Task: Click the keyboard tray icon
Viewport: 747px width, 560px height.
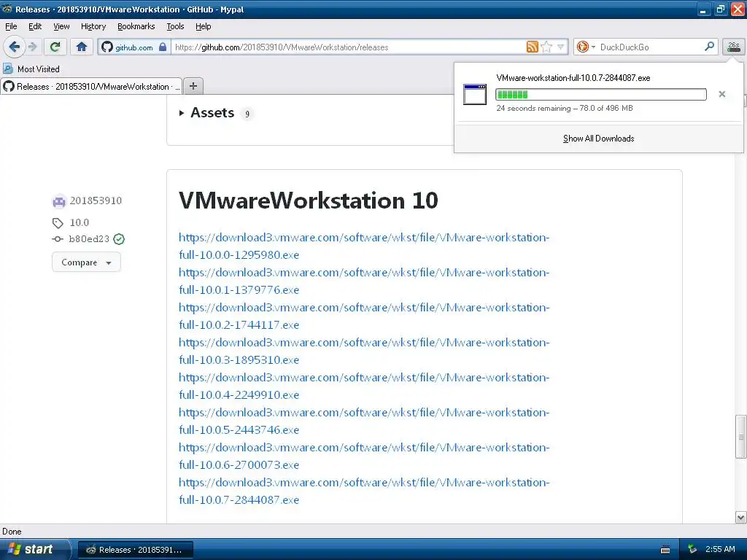Action: pos(665,550)
